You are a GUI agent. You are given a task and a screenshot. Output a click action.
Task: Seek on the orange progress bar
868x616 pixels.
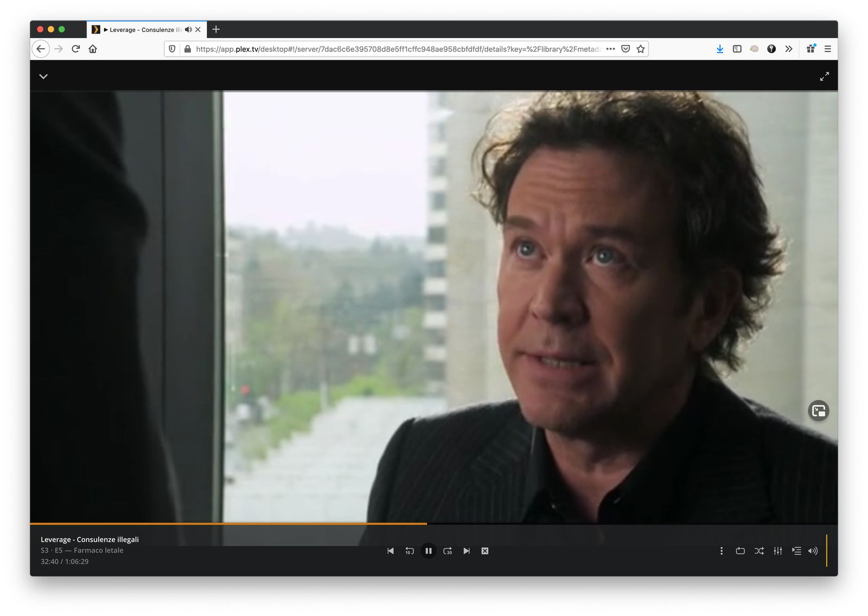(x=434, y=524)
